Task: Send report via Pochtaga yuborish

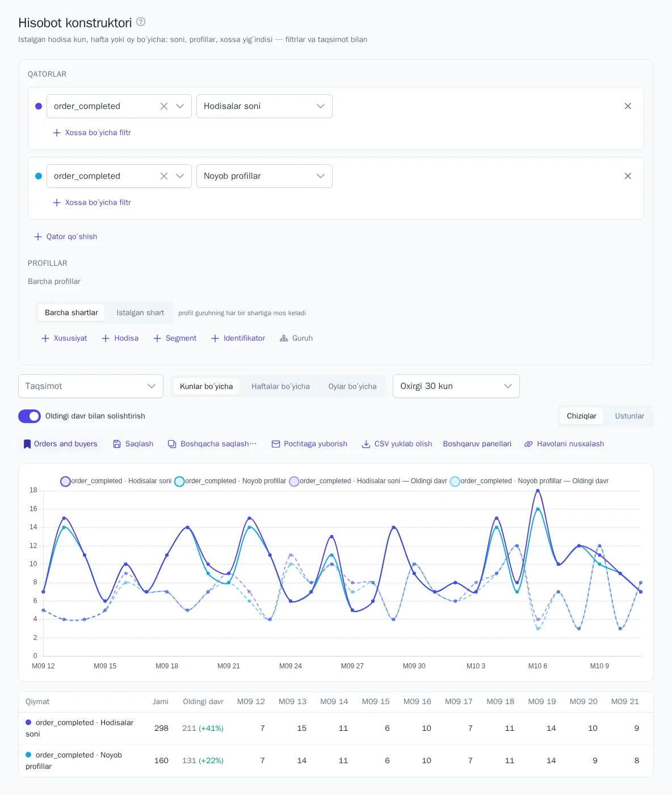Action: coord(309,444)
